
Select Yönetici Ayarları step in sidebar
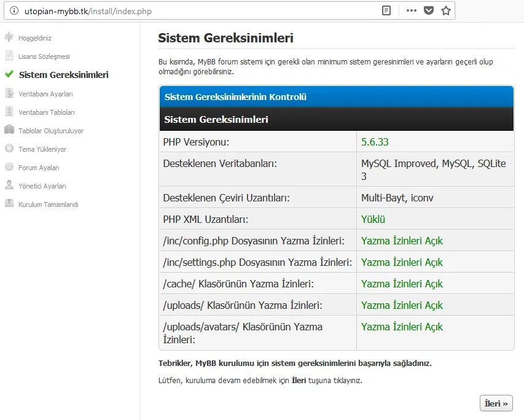(42, 186)
